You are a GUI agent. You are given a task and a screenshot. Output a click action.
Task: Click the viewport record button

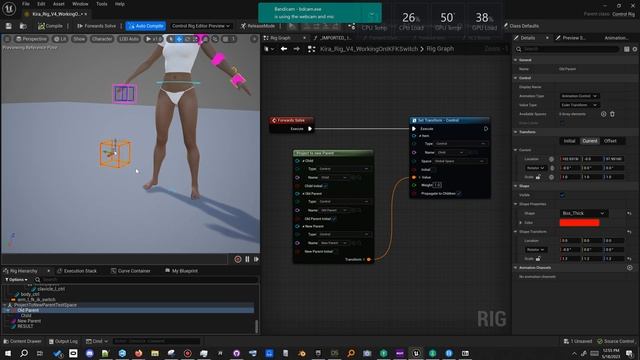coord(238,259)
